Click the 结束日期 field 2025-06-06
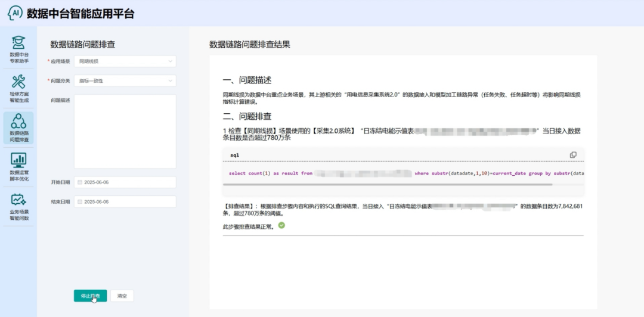 pyautogui.click(x=125, y=201)
